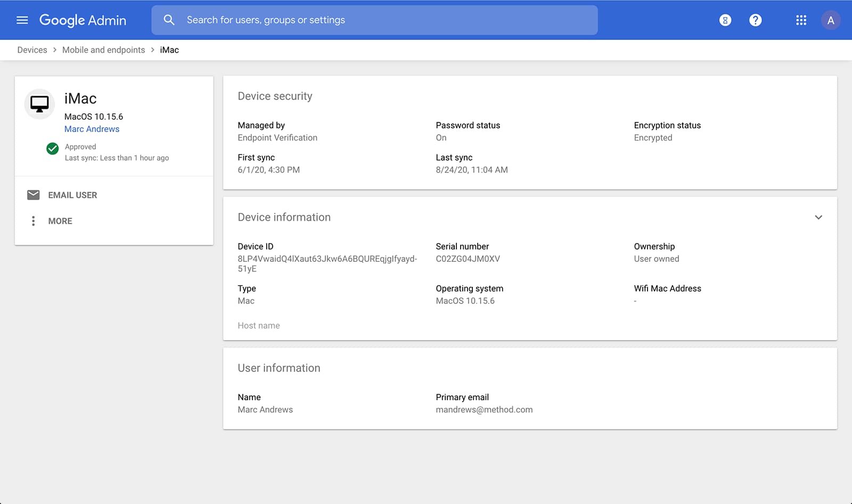Image resolution: width=852 pixels, height=504 pixels.
Task: Open the account avatar A
Action: click(831, 20)
